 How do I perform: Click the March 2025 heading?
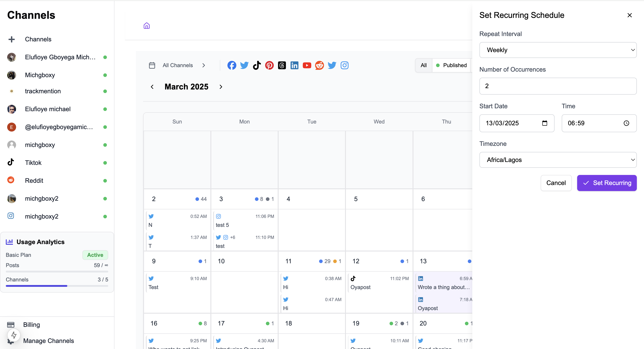[186, 87]
